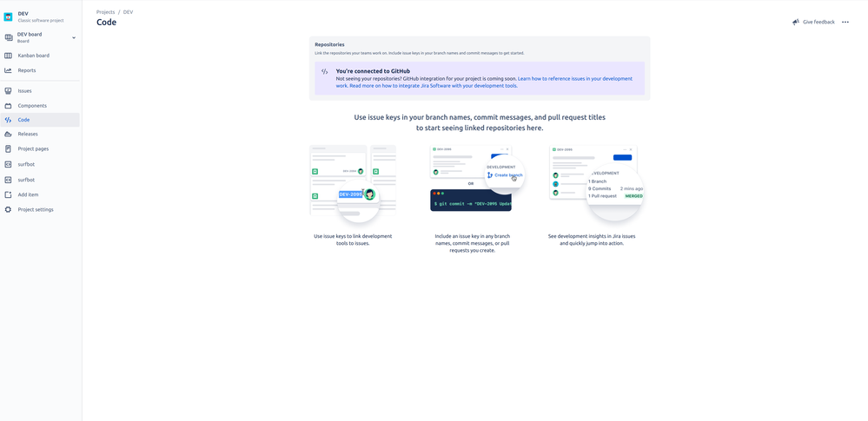Click 'Include an issue key in any branch' caption
The width and height of the screenshot is (868, 421).
pos(472,243)
